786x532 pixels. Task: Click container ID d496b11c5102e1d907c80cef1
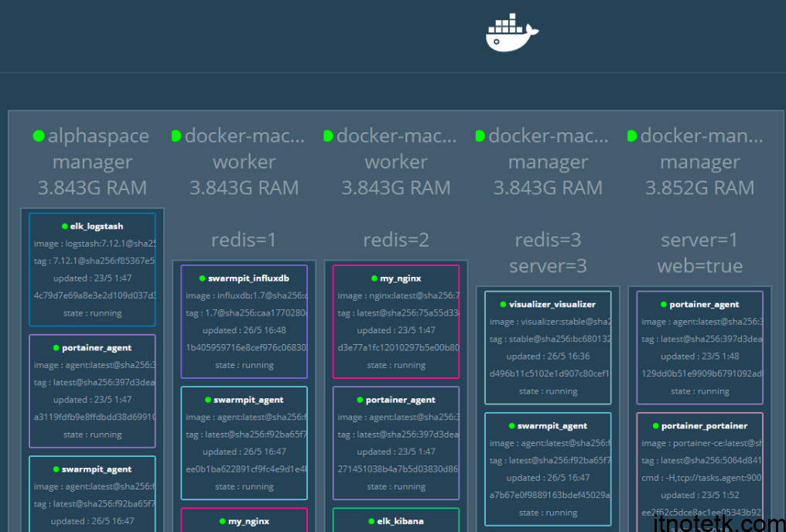[550, 373]
